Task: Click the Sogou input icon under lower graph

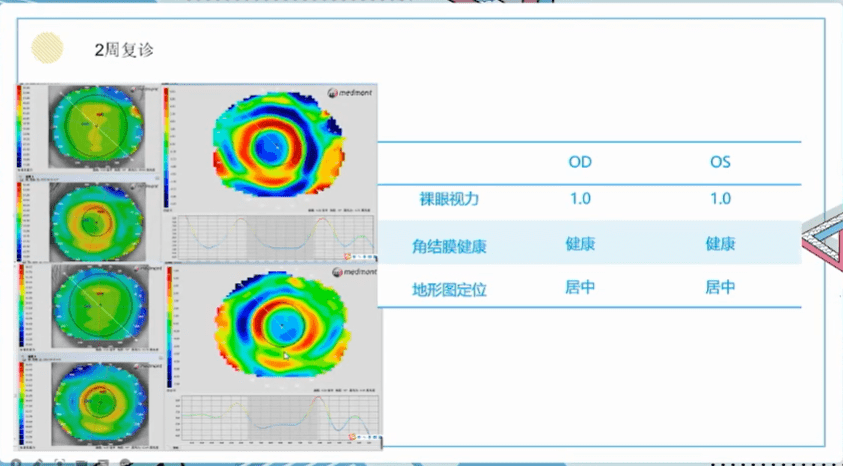Action: (358, 438)
